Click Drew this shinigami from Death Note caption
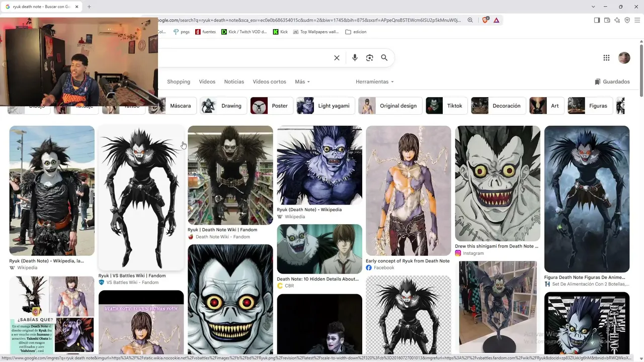Image resolution: width=644 pixels, height=362 pixels. point(497,246)
